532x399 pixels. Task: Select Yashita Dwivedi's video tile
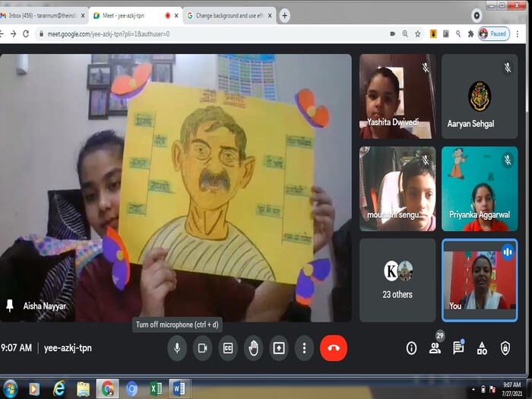[x=397, y=97]
